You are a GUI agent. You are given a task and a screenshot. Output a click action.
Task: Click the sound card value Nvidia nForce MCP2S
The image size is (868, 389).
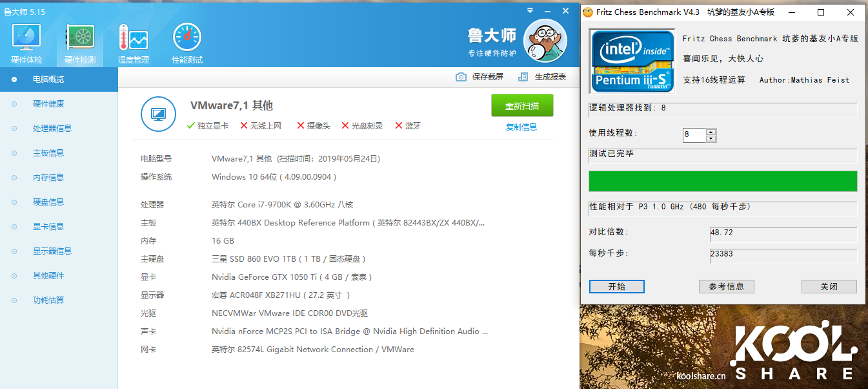pyautogui.click(x=350, y=331)
